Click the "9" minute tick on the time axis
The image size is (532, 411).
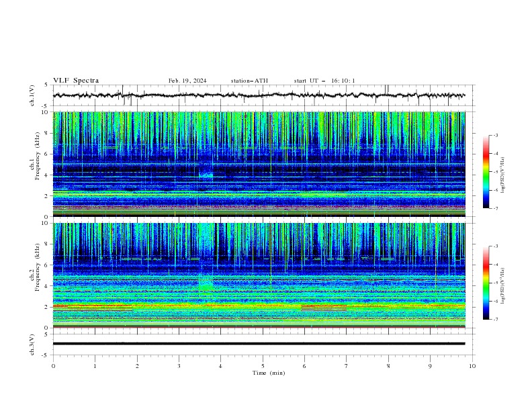(x=430, y=366)
